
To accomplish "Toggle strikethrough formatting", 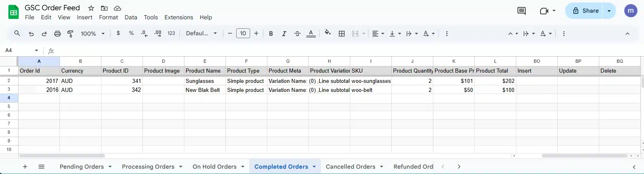I will click(297, 34).
